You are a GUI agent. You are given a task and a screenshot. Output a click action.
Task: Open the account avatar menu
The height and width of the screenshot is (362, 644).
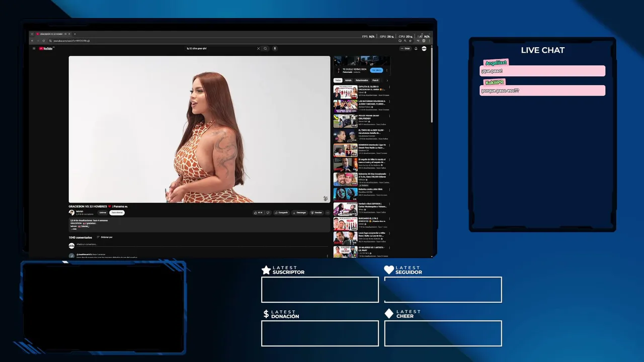tap(424, 49)
